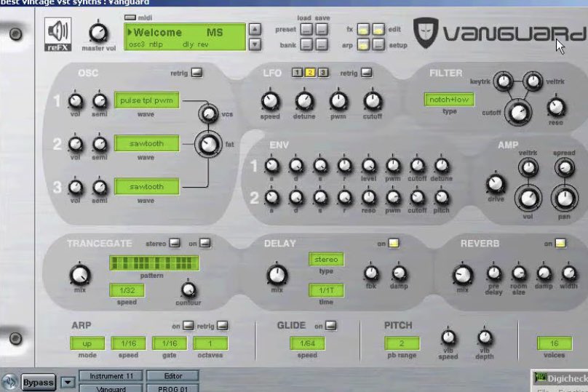Click the preset load button

coord(306,29)
